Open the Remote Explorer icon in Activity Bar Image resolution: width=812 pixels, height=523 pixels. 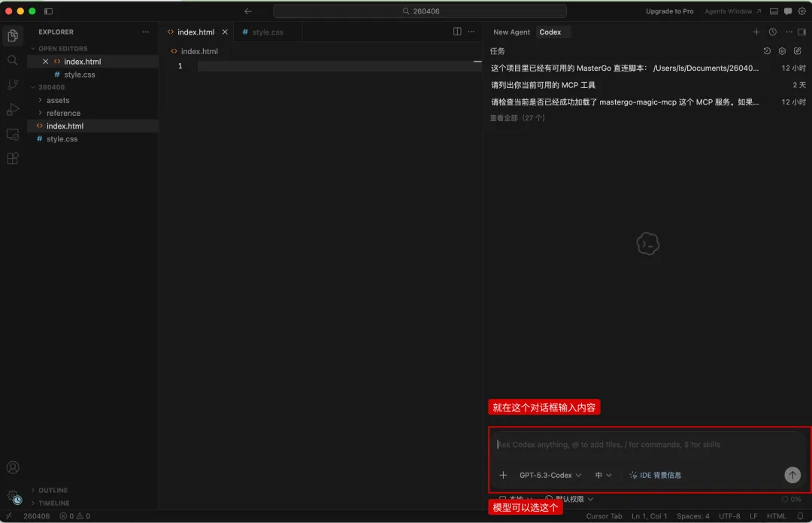[12, 134]
